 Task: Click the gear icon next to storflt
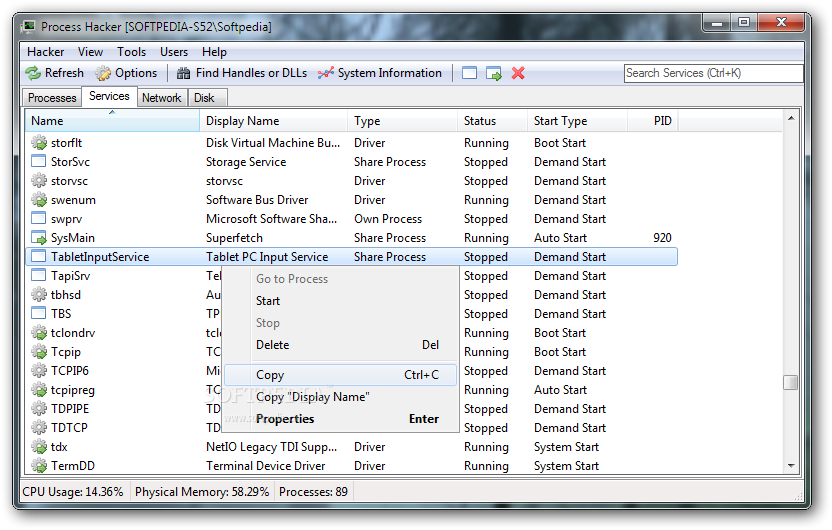point(39,143)
